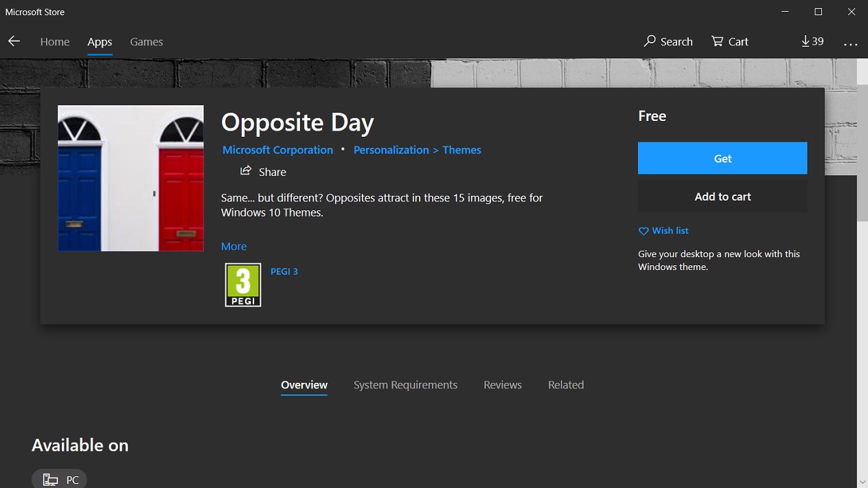868x488 pixels.
Task: Open the Microsoft Corporation publisher link
Action: click(277, 150)
